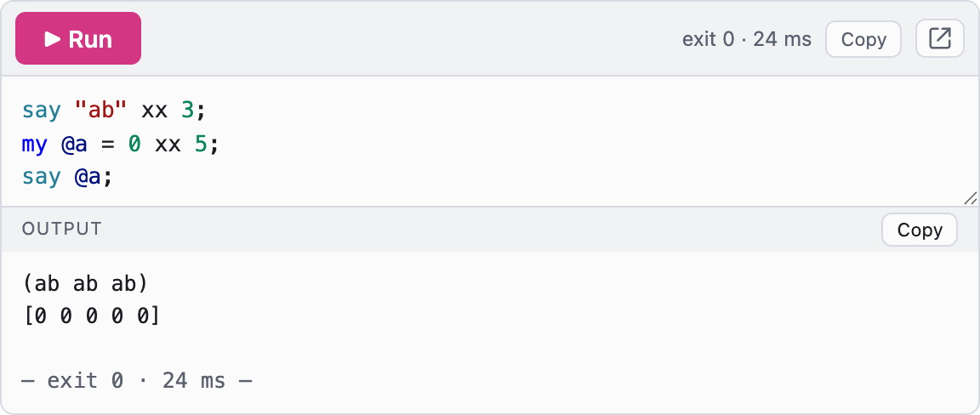The height and width of the screenshot is (415, 980).
Task: Click the "exit 0 · 24 ms" status in header
Action: tap(747, 39)
